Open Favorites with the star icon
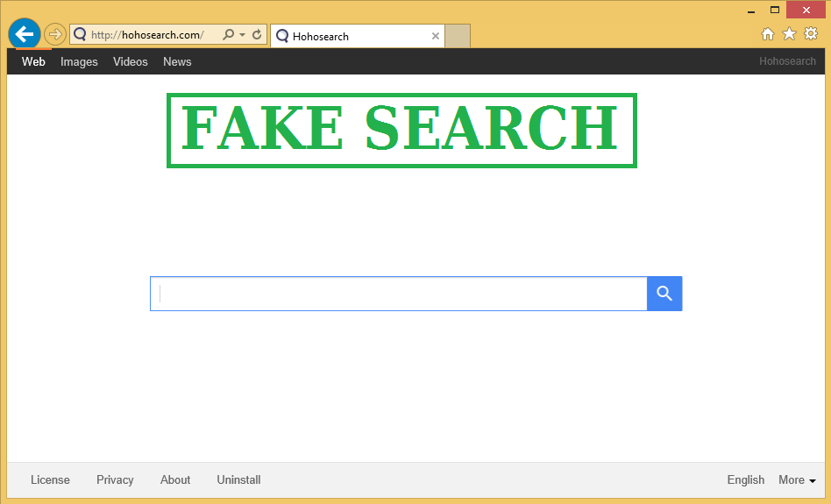This screenshot has width=831, height=504. tap(789, 34)
